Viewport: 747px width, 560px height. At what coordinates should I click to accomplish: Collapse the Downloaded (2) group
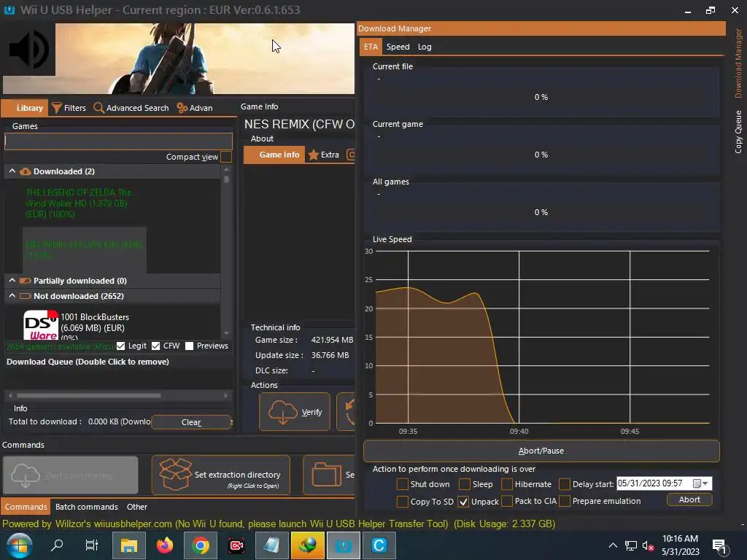(x=12, y=171)
